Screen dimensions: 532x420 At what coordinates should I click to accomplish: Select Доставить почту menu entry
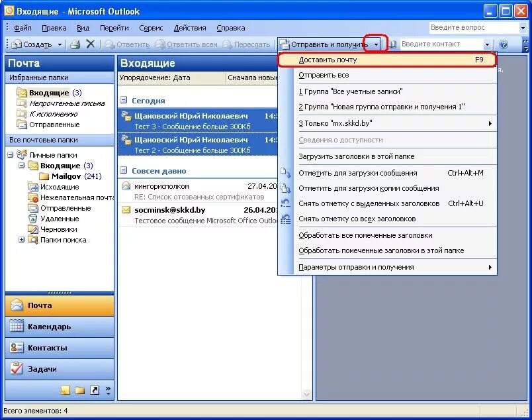point(387,60)
